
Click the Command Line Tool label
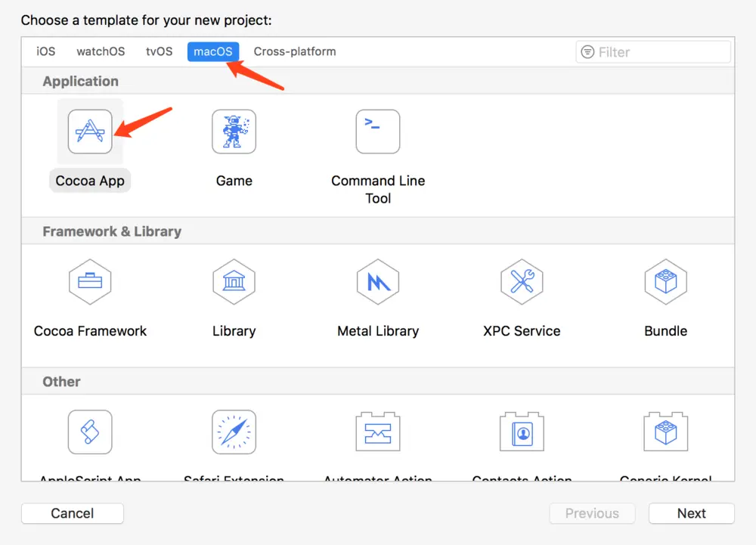point(378,190)
